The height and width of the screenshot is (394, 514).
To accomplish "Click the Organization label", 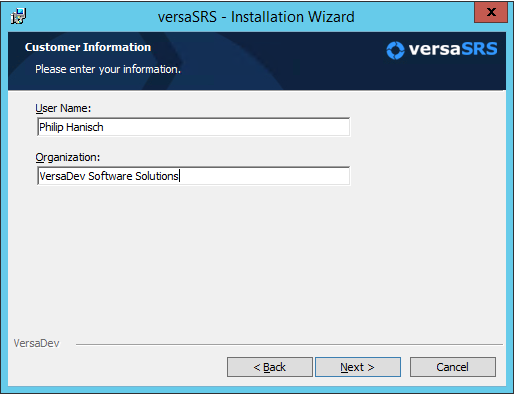I will click(x=68, y=157).
